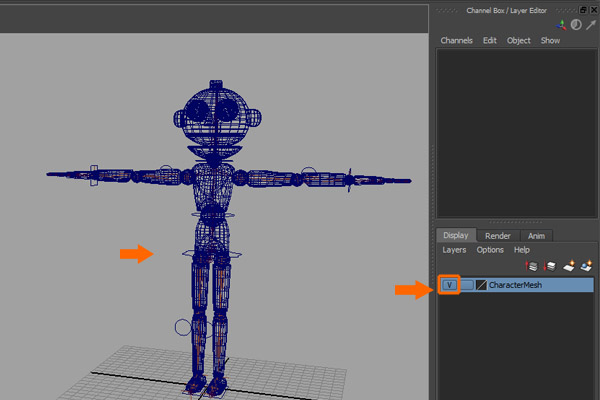The width and height of the screenshot is (600, 400).
Task: Open the Show menu in Channel Box
Action: pos(550,41)
